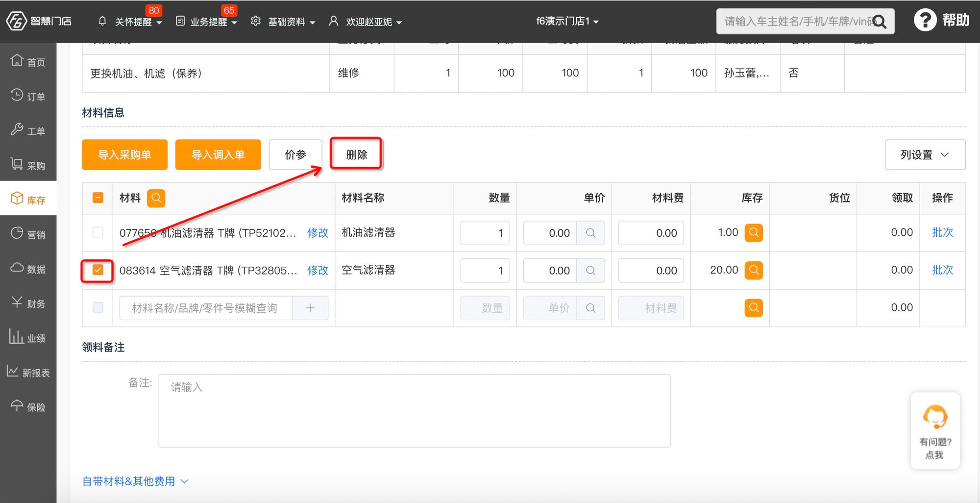The width and height of the screenshot is (980, 503).
Task: Open 营销 in the sidebar
Action: tap(28, 234)
